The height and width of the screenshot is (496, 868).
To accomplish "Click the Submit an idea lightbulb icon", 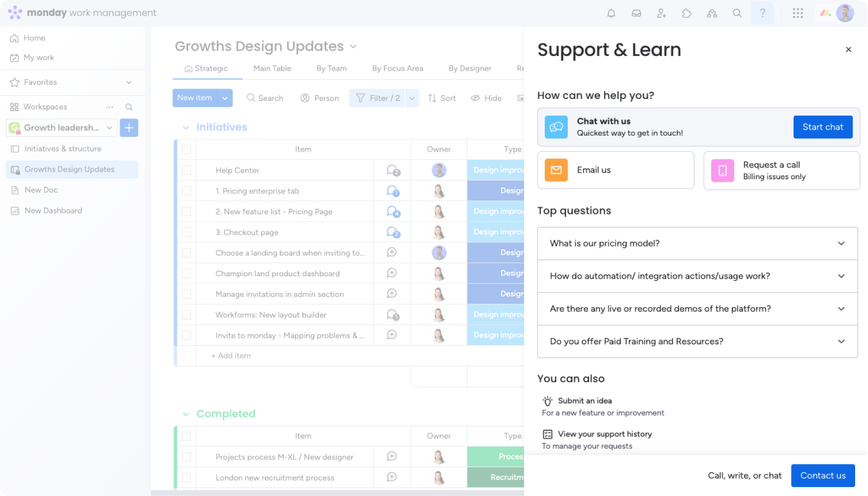I will pos(547,401).
